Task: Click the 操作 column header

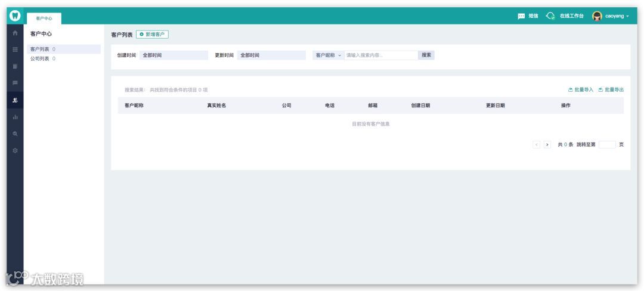Action: [565, 106]
